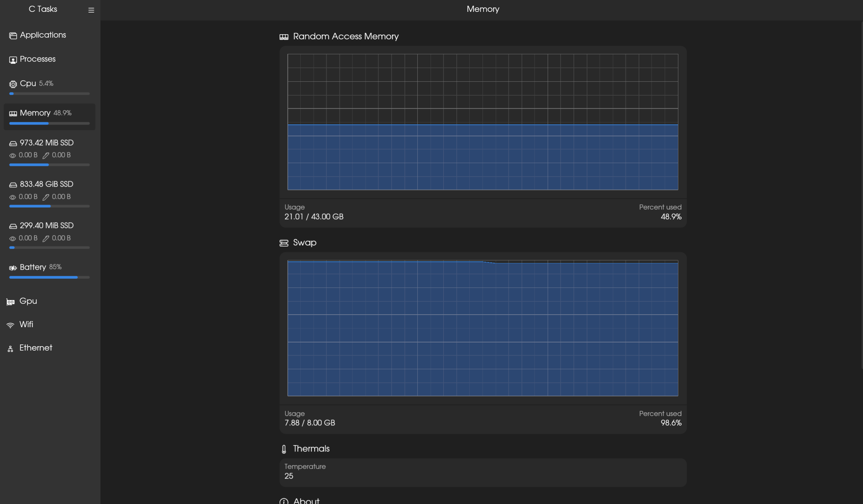Click the hamburger menu icon in sidebar header
Viewport: 863px width, 504px height.
click(x=91, y=10)
